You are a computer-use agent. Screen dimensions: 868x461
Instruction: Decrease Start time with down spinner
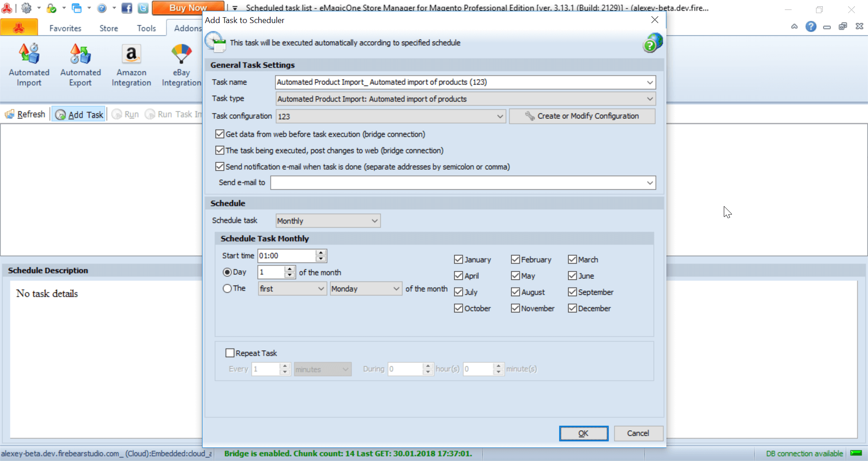[x=321, y=259]
